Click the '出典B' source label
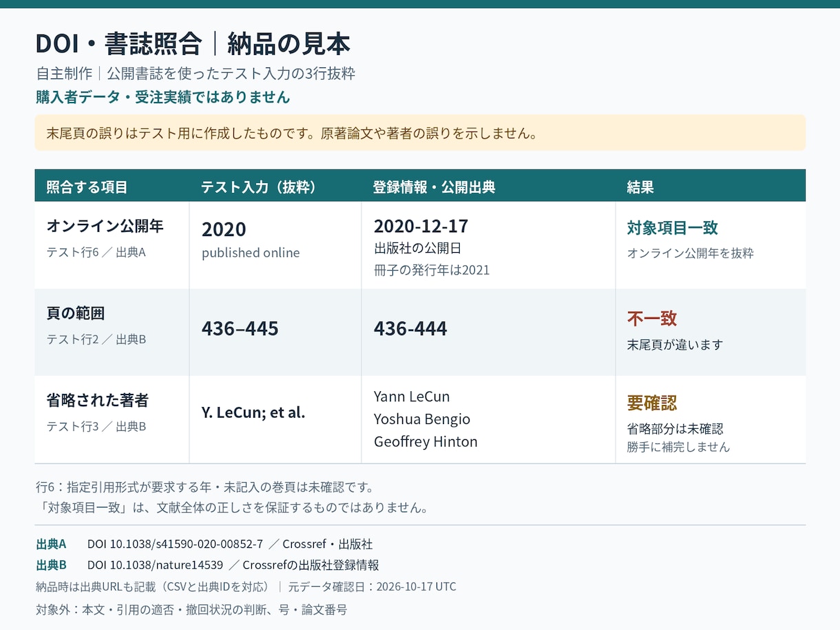Image resolution: width=840 pixels, height=630 pixels. [51, 565]
